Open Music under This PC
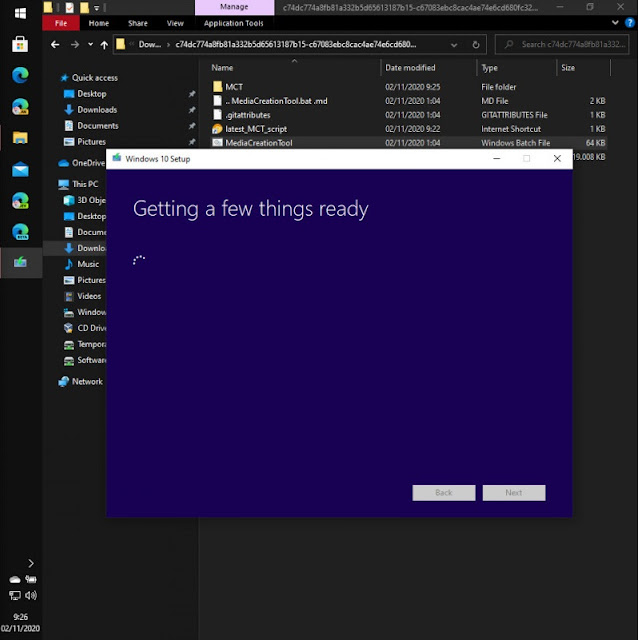This screenshot has width=638, height=640. pyautogui.click(x=88, y=264)
